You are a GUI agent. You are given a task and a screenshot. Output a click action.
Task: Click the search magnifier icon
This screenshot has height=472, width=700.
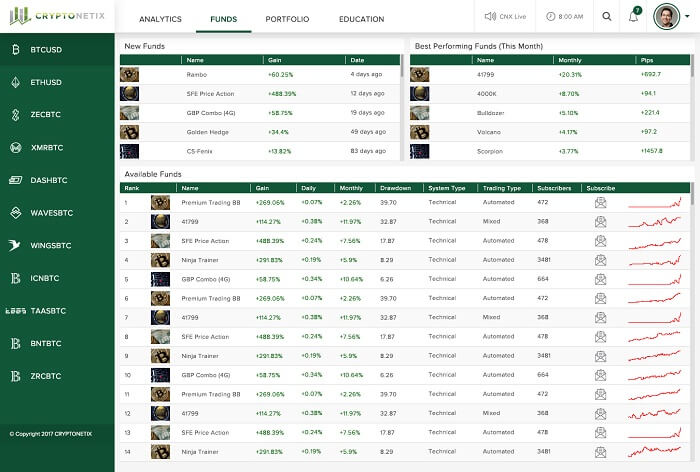(607, 17)
